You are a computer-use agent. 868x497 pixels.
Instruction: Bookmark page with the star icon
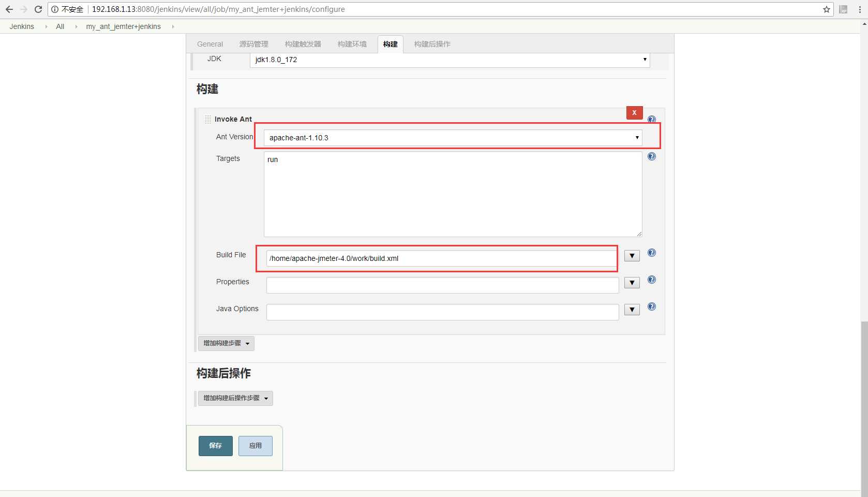[826, 9]
